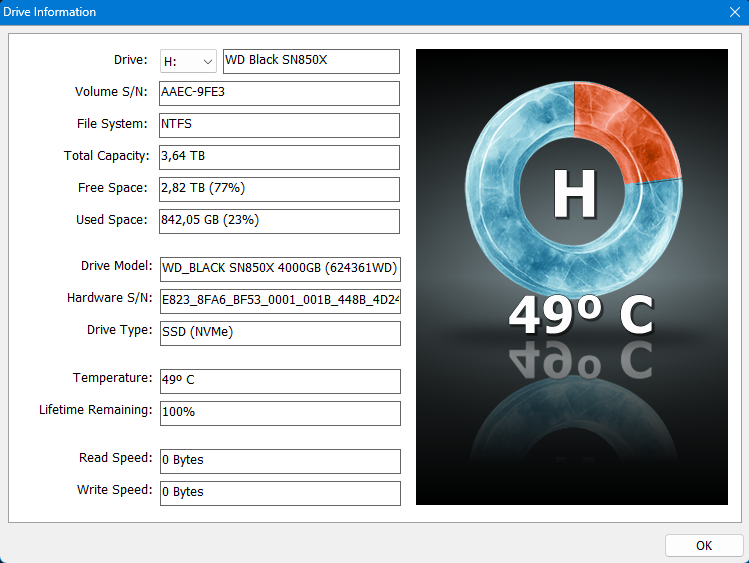Click the File System NTFS field
Viewport: 749px width, 563px height.
(x=279, y=125)
